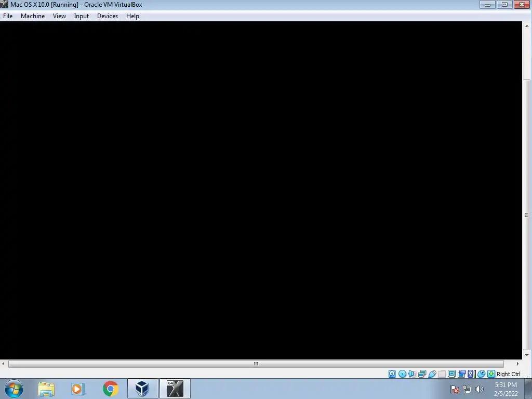Click the USB devices status icon
The height and width of the screenshot is (399, 532).
coord(432,374)
